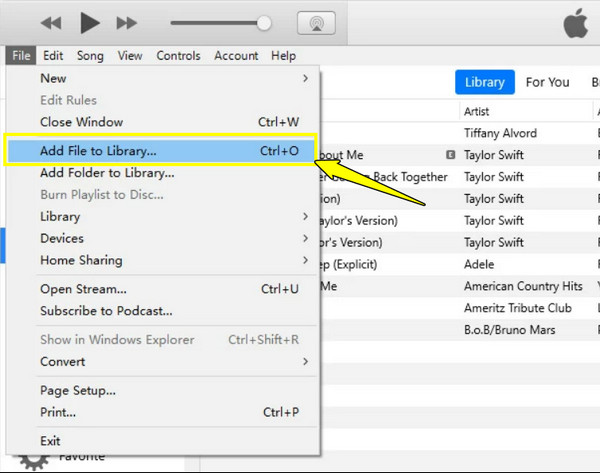Image resolution: width=600 pixels, height=473 pixels.
Task: Open the Help menu
Action: pyautogui.click(x=284, y=56)
